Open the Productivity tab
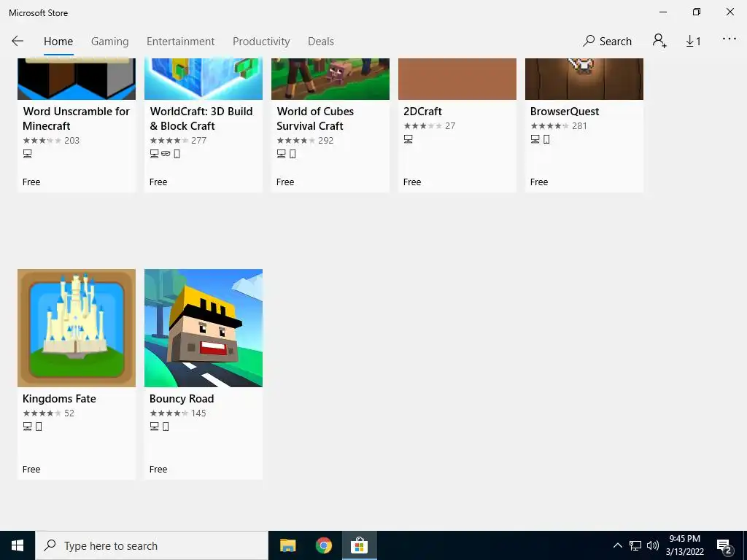The height and width of the screenshot is (560, 747). 261,42
